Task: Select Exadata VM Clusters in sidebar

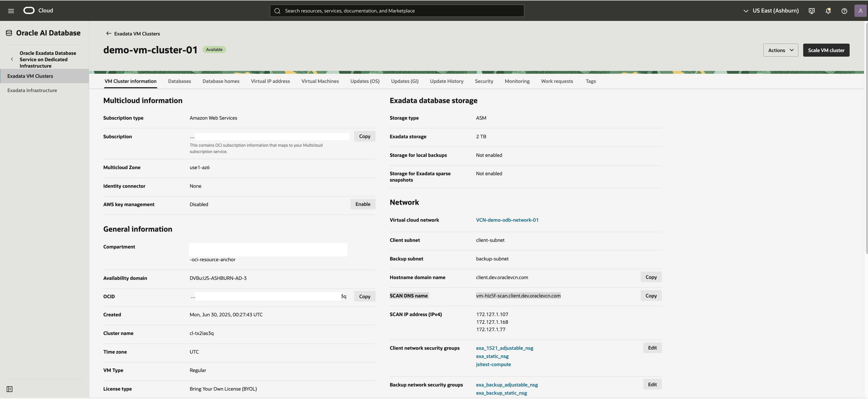Action: click(44, 76)
